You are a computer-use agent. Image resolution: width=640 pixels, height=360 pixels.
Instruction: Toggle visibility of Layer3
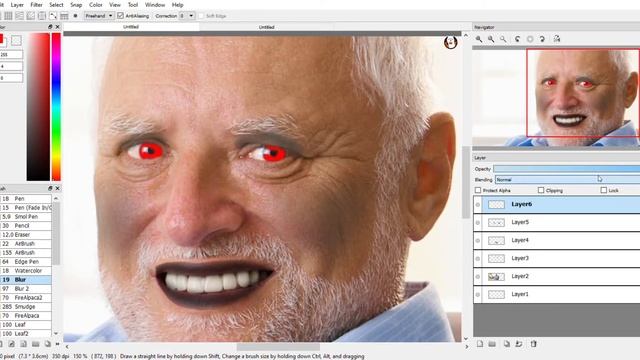pos(478,258)
